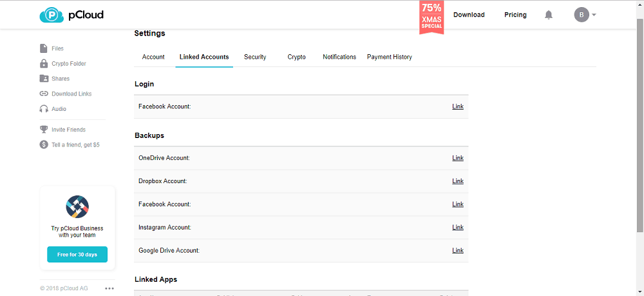Image resolution: width=644 pixels, height=296 pixels.
Task: Link the Dropbox Account
Action: 457,181
